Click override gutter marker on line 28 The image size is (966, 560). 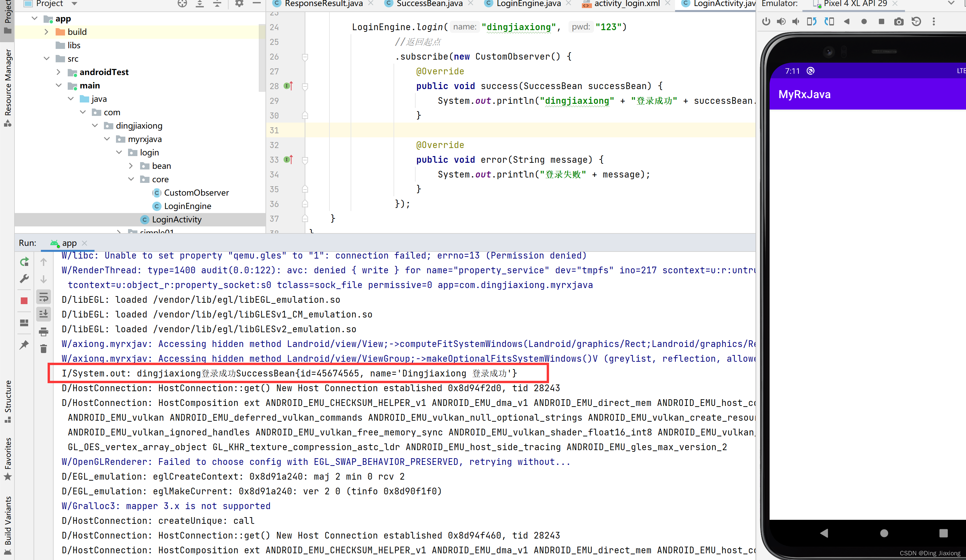(288, 86)
